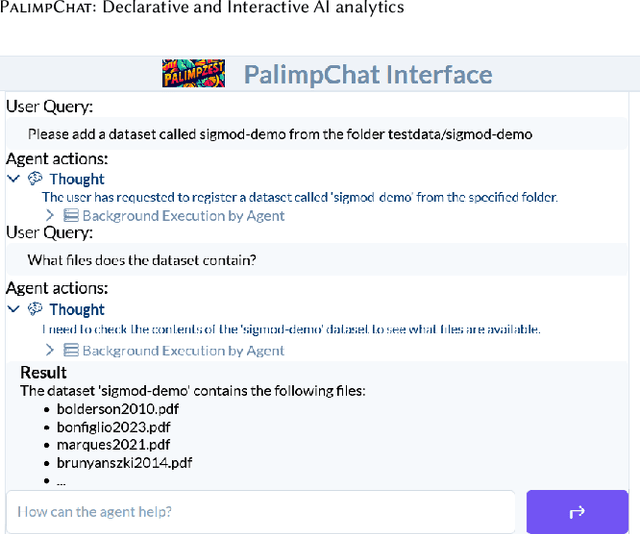Click the first Background Execution stack icon
640x534 pixels.
pos(70,215)
